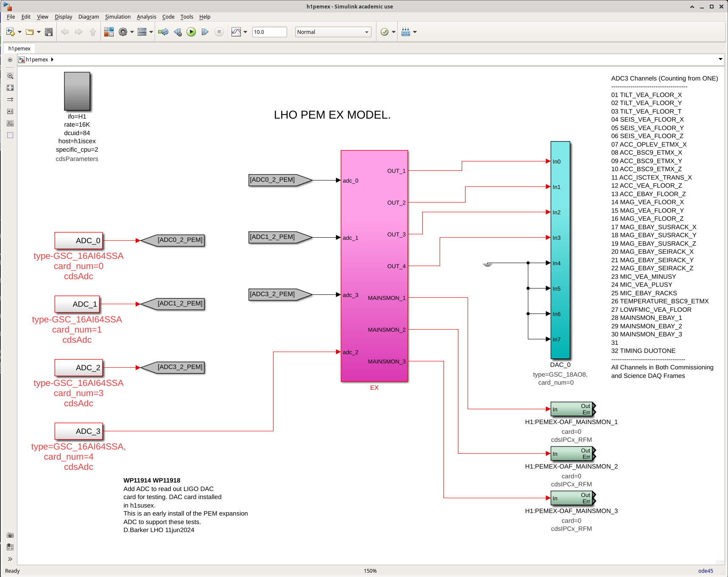Click the Step Back toolbar icon
Image resolution: width=728 pixels, height=577 pixels.
click(x=178, y=32)
